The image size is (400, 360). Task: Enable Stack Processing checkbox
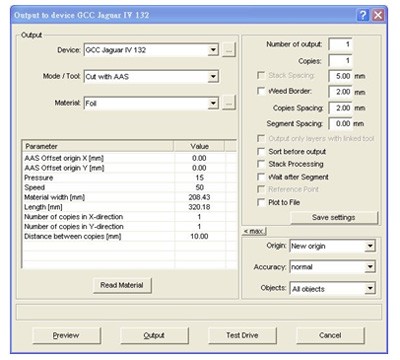[261, 164]
